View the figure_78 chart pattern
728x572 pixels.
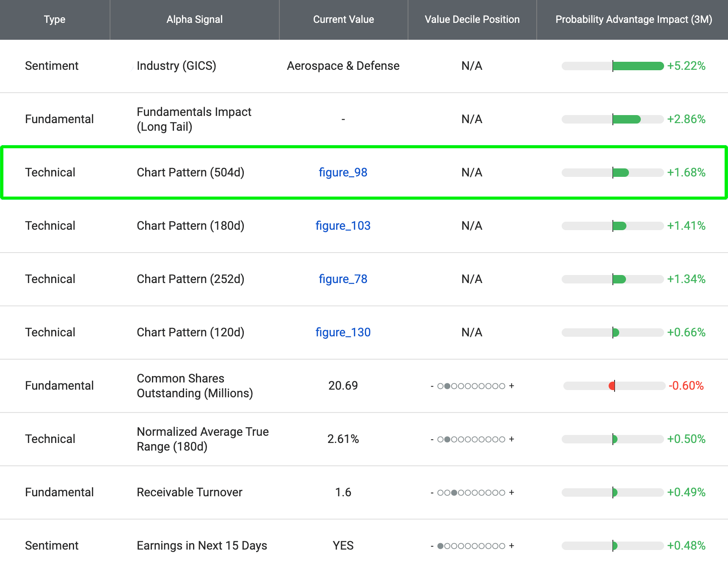tap(343, 279)
